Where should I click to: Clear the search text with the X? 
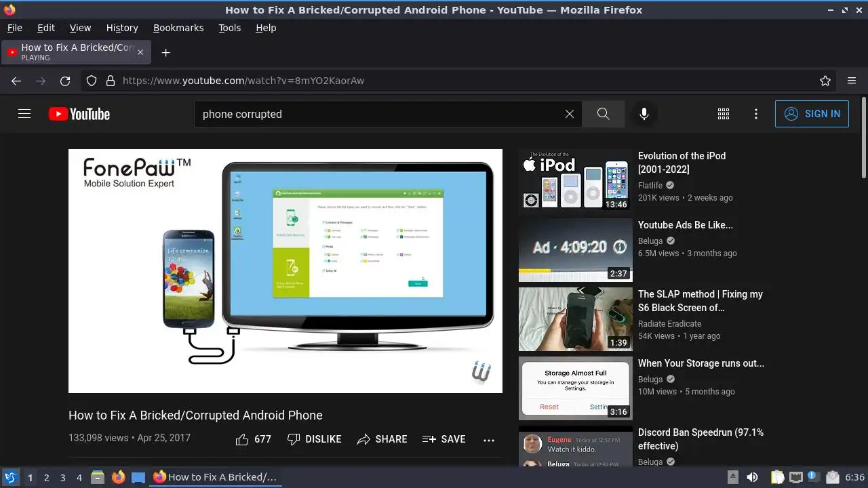(x=570, y=114)
